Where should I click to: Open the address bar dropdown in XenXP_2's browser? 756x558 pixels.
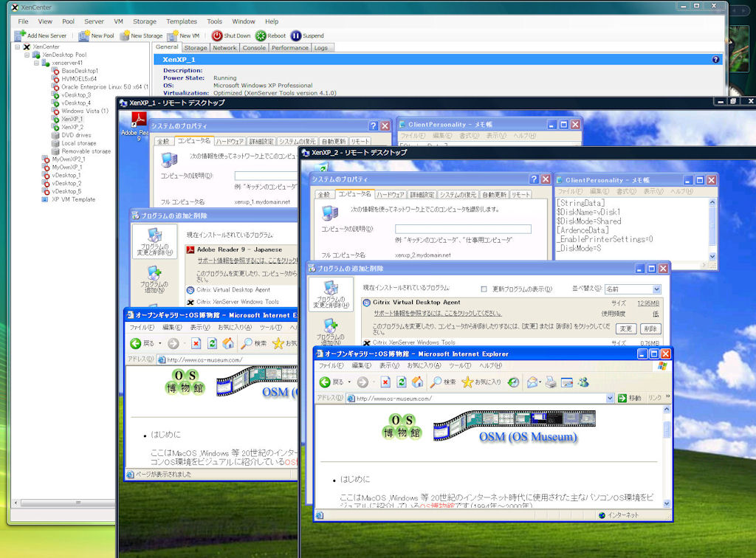(610, 399)
